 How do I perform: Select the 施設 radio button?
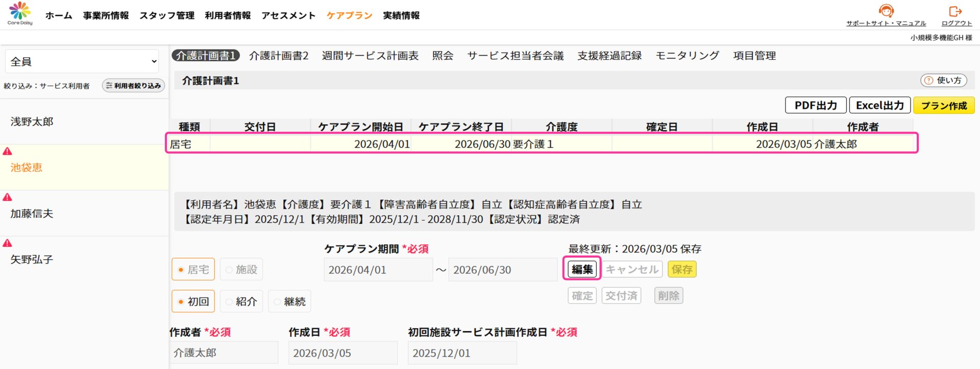pyautogui.click(x=229, y=270)
